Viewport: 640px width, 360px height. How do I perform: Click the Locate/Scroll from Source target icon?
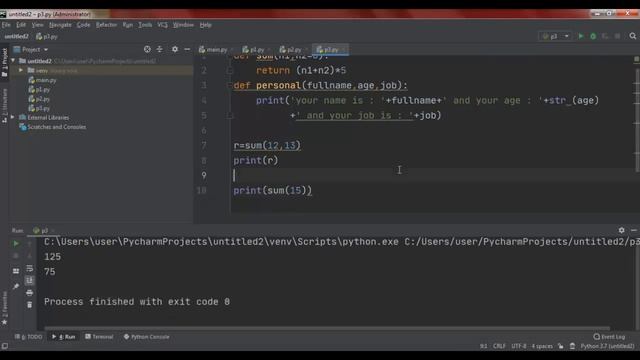tap(147, 49)
